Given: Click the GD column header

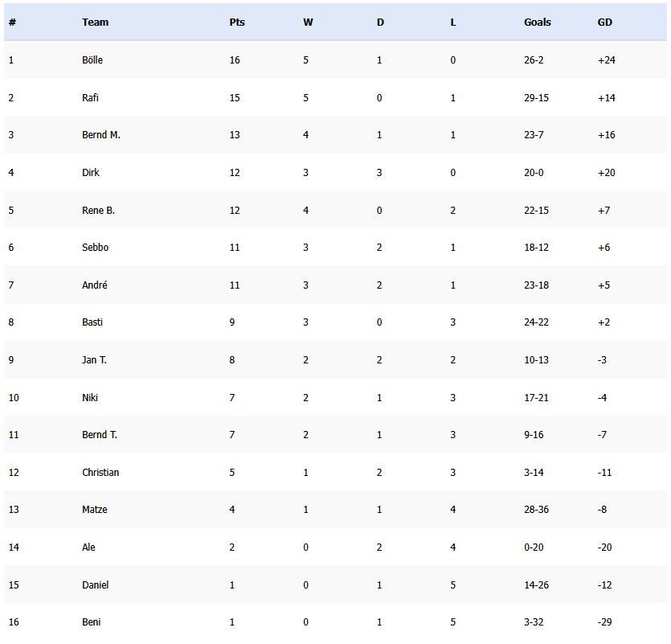Looking at the screenshot, I should (x=605, y=23).
